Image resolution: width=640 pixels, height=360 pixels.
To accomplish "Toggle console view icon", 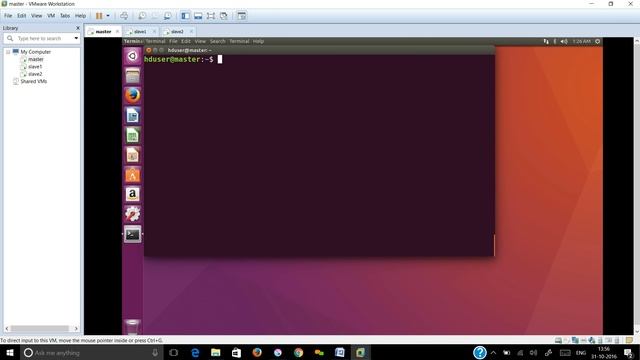I will [x=242, y=16].
